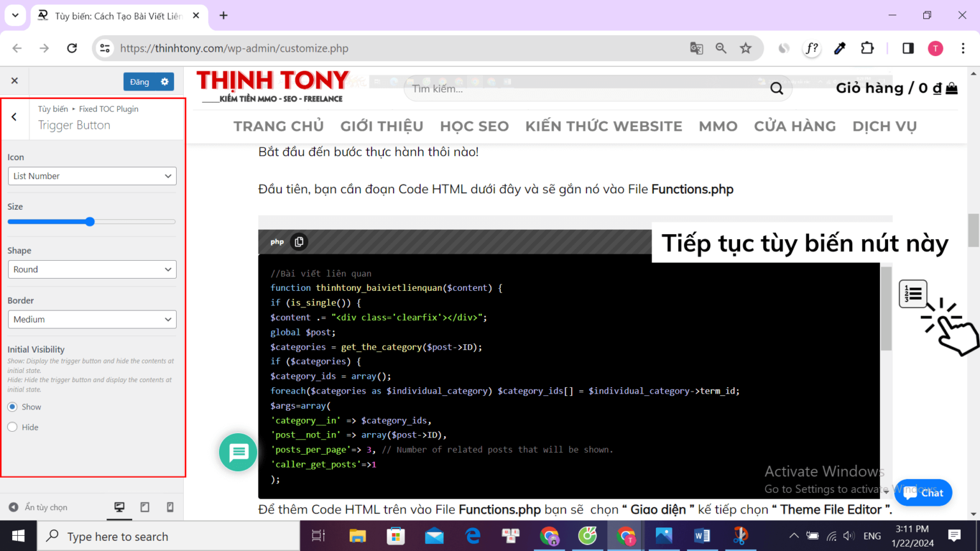The height and width of the screenshot is (551, 980).
Task: Open the blue Chat button
Action: 923,492
